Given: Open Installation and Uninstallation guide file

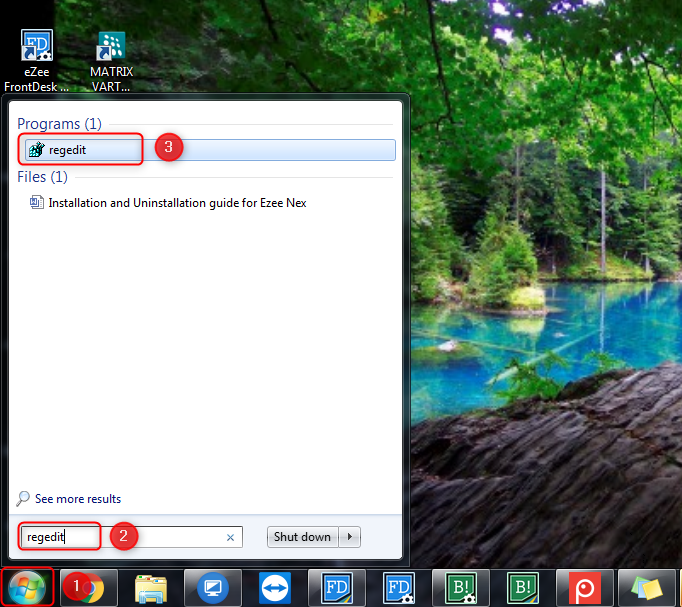Looking at the screenshot, I should 177,203.
